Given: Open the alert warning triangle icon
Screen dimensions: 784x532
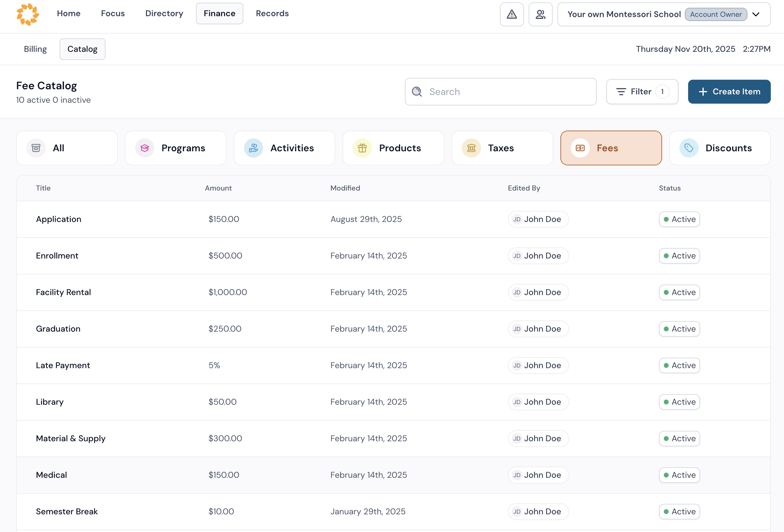Looking at the screenshot, I should click(512, 14).
